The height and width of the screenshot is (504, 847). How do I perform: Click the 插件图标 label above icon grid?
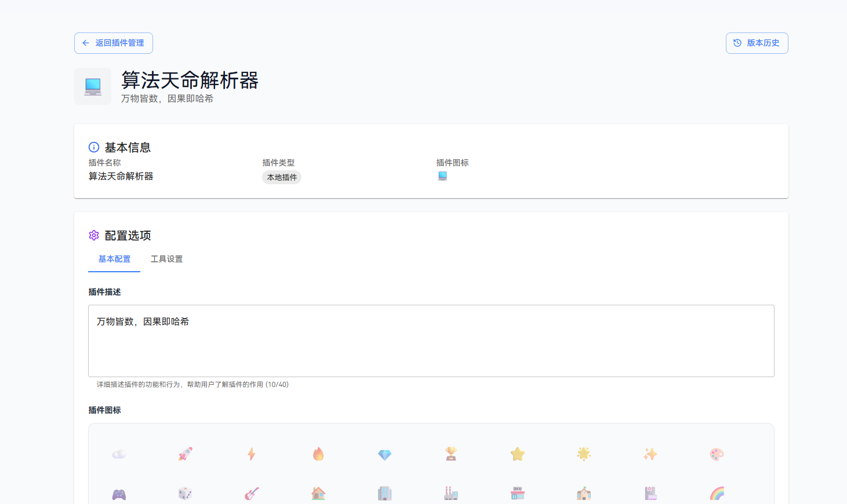tap(104, 410)
